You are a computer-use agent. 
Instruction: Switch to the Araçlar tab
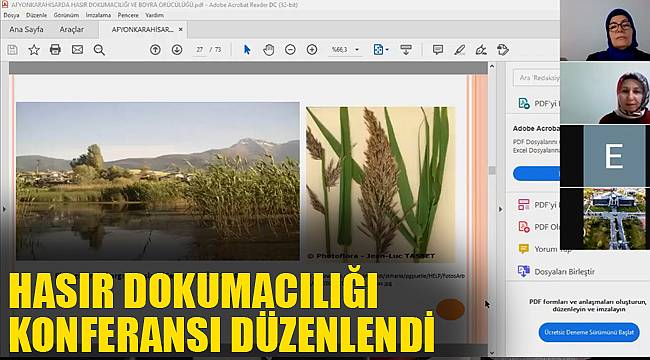click(x=72, y=29)
